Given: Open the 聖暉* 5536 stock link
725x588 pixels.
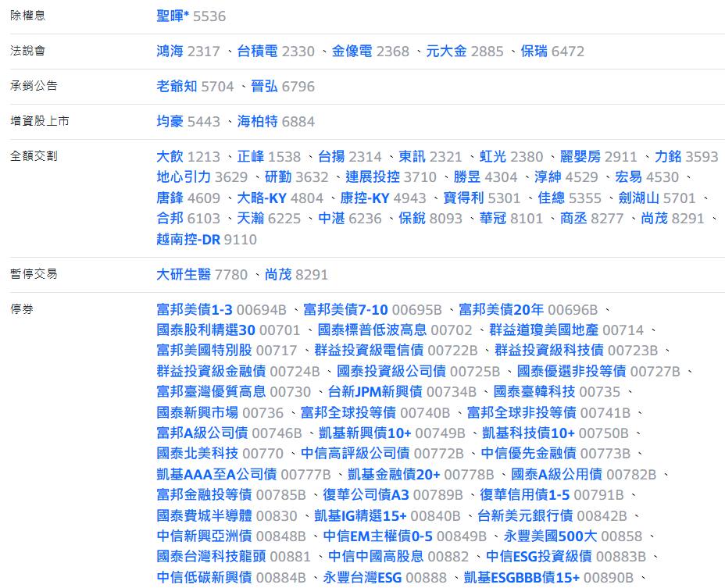Looking at the screenshot, I should pyautogui.click(x=191, y=16).
